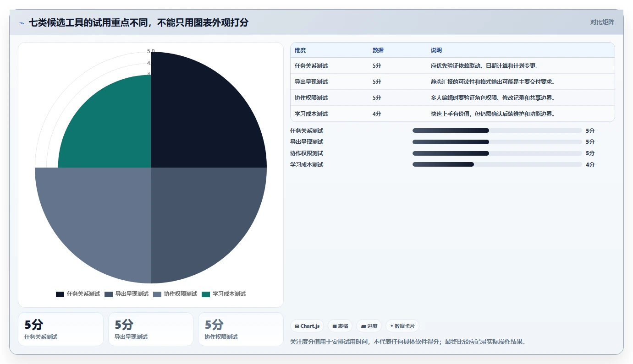Toggle 导出呈现测试 series via legend label

[132, 294]
